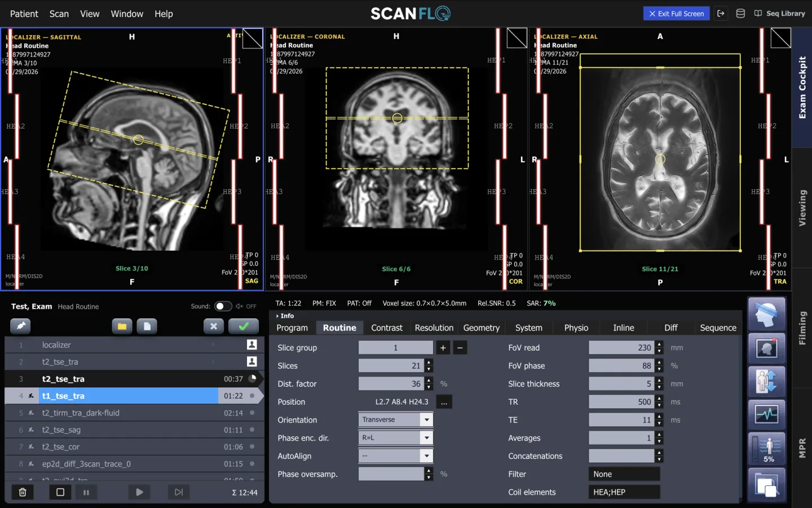
Task: Open the AutoAlign dropdown
Action: click(396, 456)
